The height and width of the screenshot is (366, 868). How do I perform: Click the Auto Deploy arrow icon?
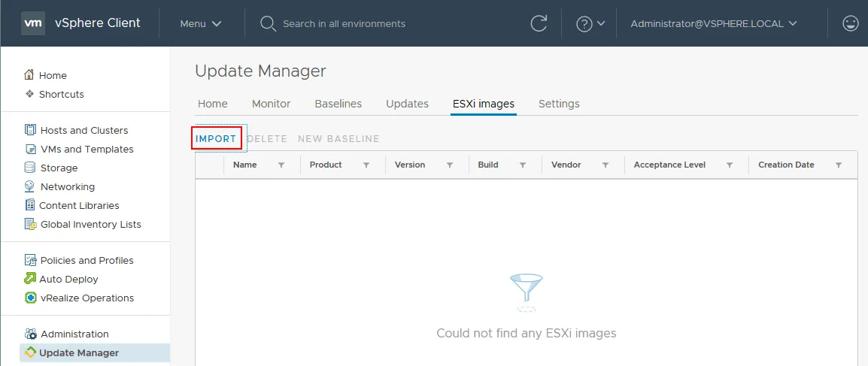30,279
